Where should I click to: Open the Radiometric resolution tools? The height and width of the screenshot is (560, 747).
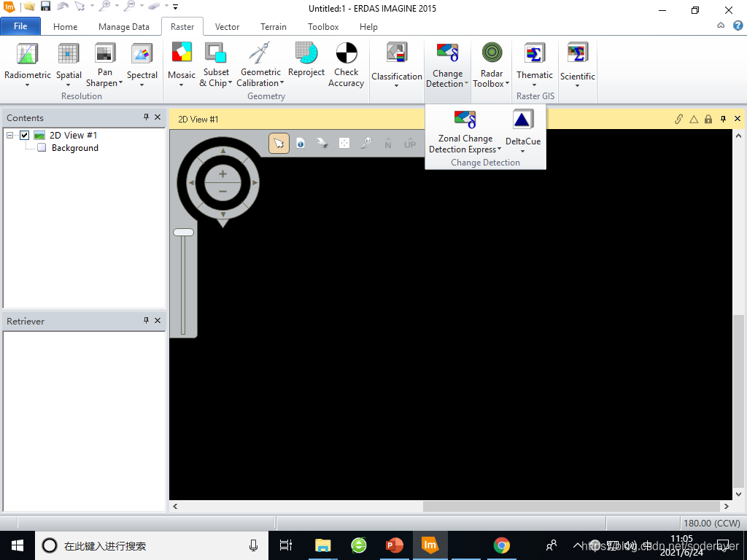pyautogui.click(x=27, y=64)
